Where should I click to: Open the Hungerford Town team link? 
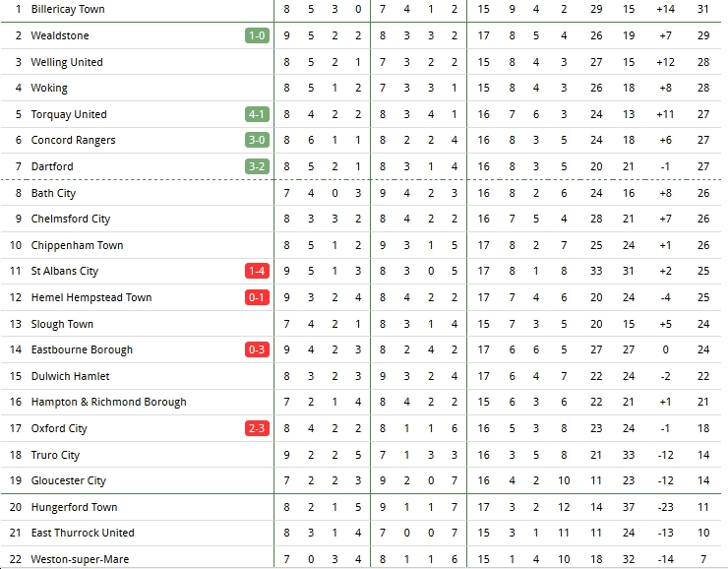pos(75,507)
